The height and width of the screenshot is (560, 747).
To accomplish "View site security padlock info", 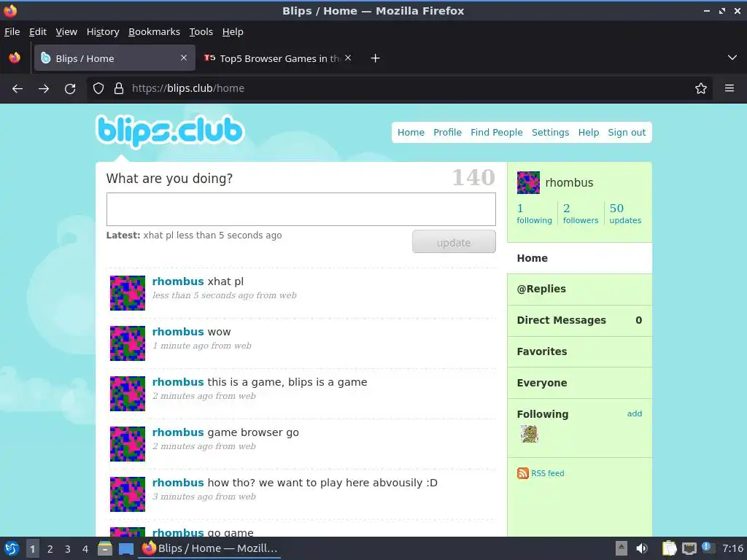I will click(x=119, y=88).
